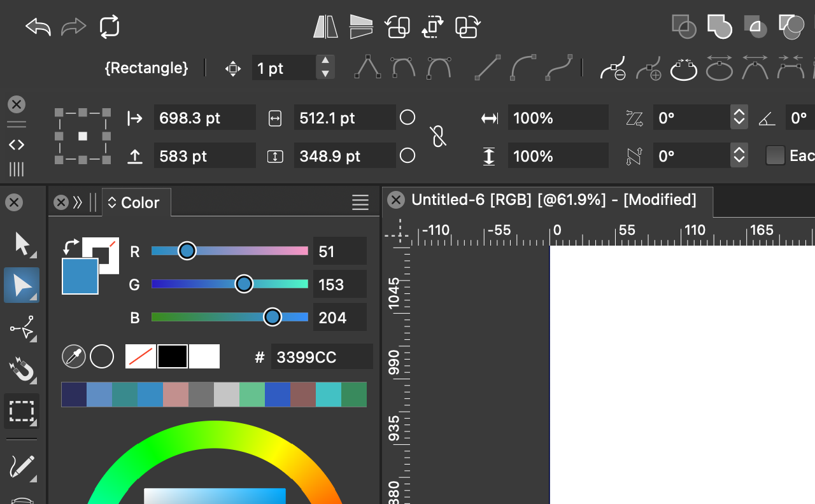Select the Direct Selection arrow tool
The image size is (815, 504).
pos(22,285)
